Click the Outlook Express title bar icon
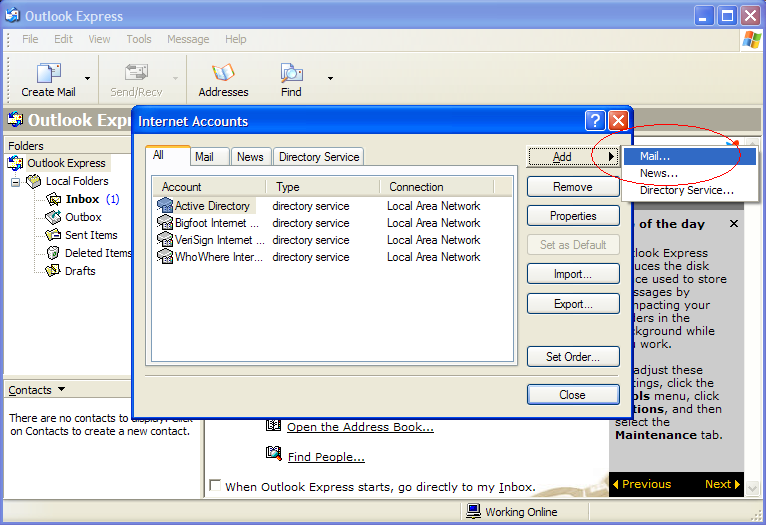 (x=12, y=15)
